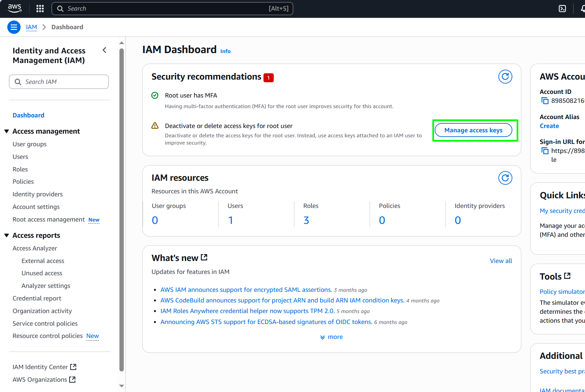Click the external link icon beside What's new

click(x=204, y=257)
